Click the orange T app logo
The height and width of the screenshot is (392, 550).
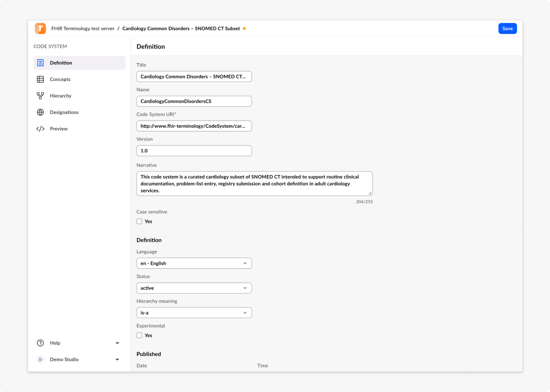[40, 29]
